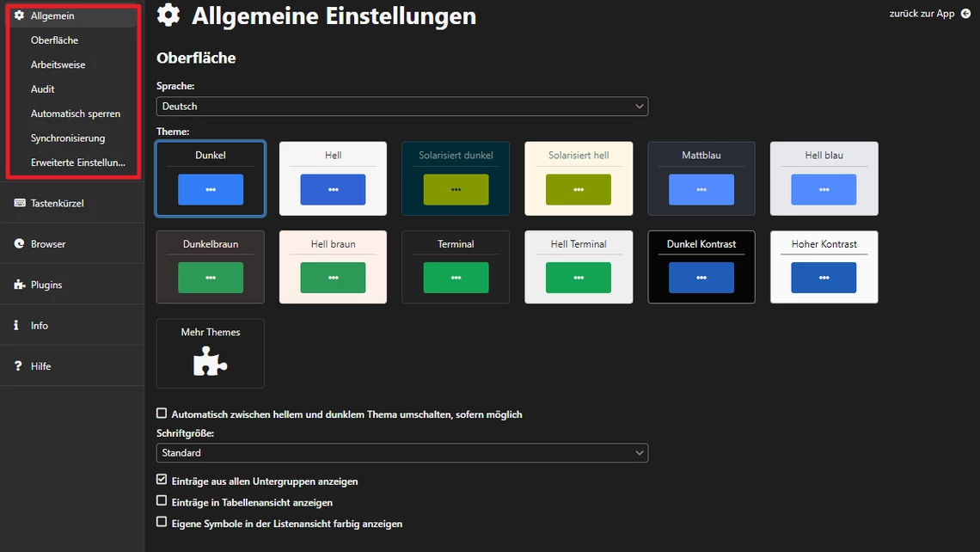Click the gear icon next to Allgemein
The height and width of the screenshot is (552, 980).
(19, 15)
